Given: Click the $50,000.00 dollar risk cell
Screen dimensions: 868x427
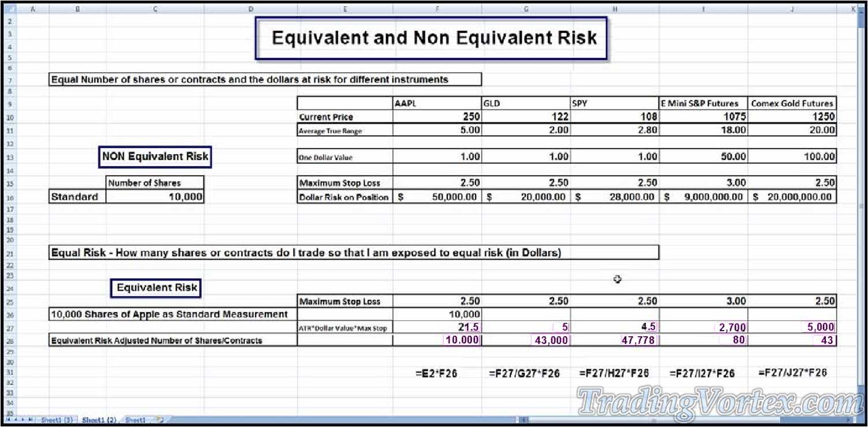Looking at the screenshot, I should (437, 197).
